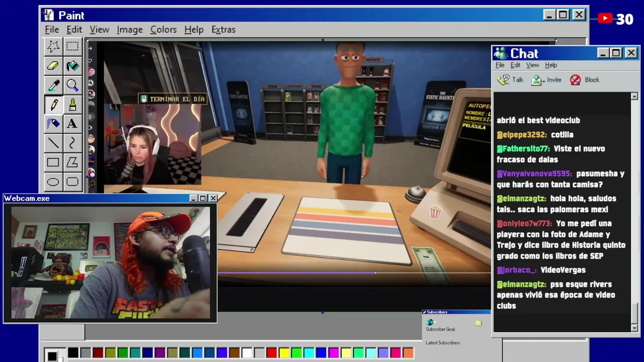Select the brown palette swatch

point(234,353)
